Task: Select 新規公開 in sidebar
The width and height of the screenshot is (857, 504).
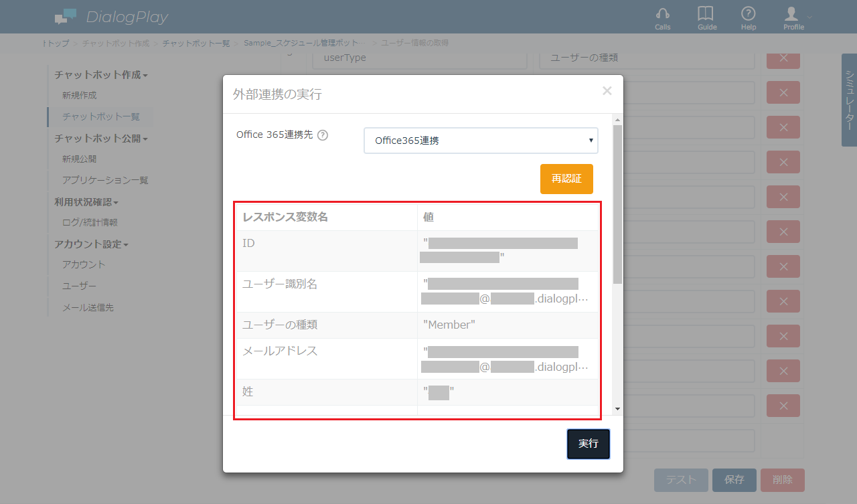Action: pos(79,159)
